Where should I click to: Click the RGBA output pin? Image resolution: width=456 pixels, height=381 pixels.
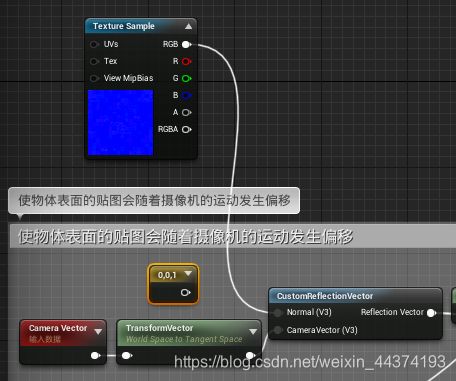[187, 129]
